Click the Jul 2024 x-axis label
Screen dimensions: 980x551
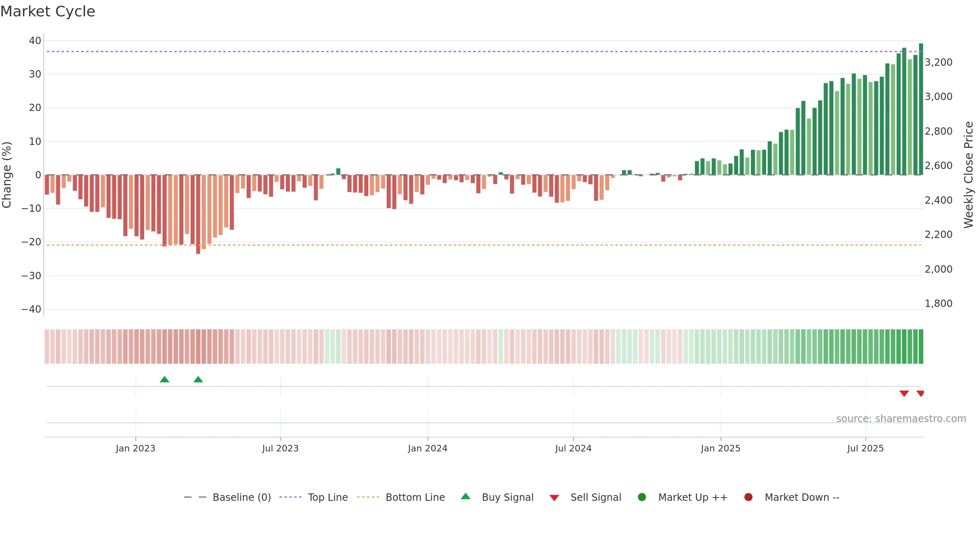pyautogui.click(x=573, y=449)
